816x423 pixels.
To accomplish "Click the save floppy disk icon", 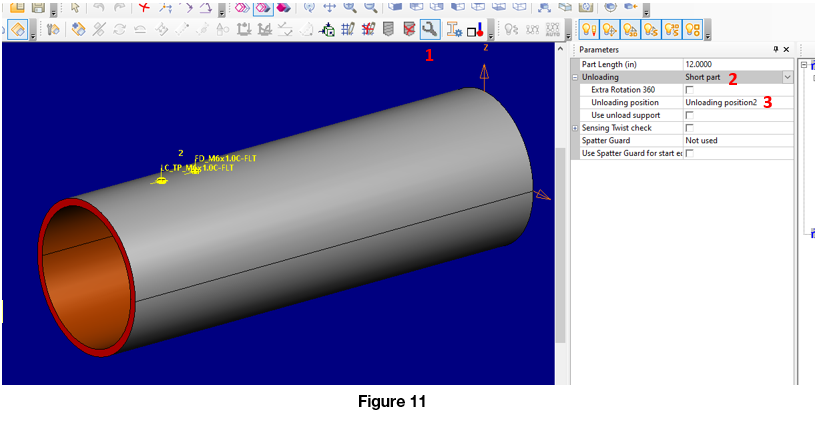I will tap(38, 7).
